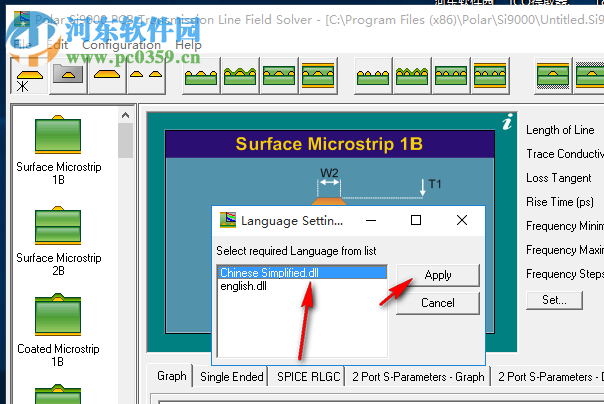Click the italic i information icon
This screenshot has width=604, height=404.
507,122
